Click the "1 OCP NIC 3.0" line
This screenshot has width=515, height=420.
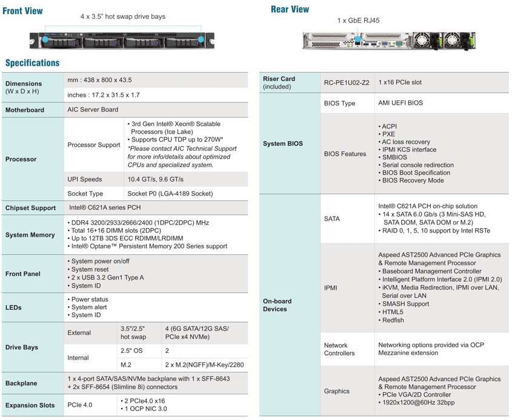tap(144, 409)
